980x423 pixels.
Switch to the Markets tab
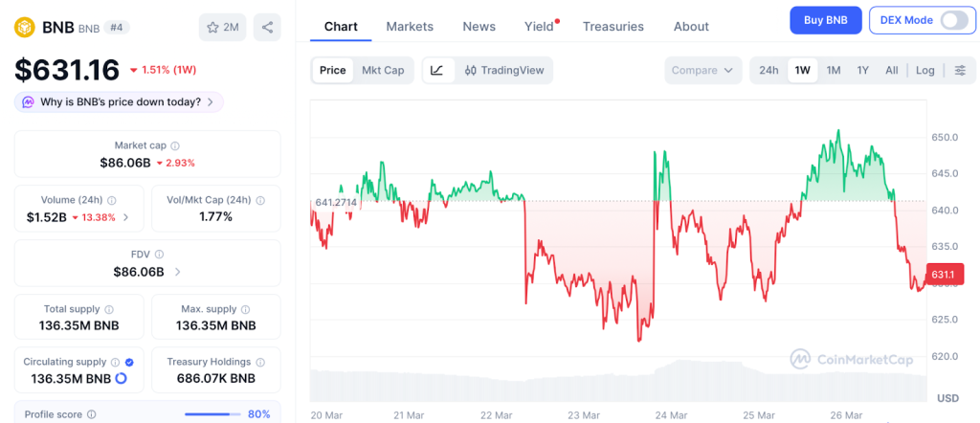[x=410, y=27]
